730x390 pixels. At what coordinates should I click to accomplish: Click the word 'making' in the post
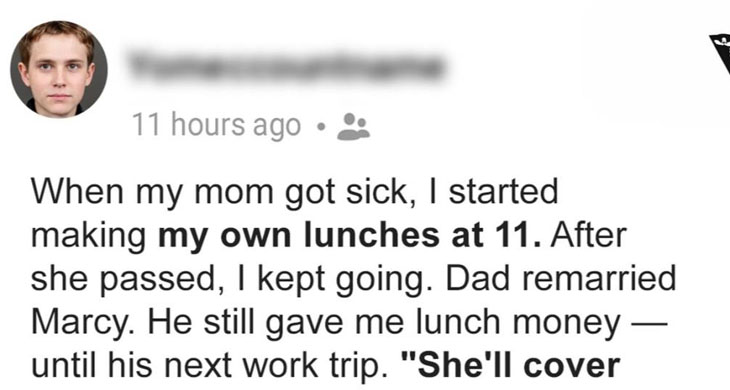(x=88, y=237)
